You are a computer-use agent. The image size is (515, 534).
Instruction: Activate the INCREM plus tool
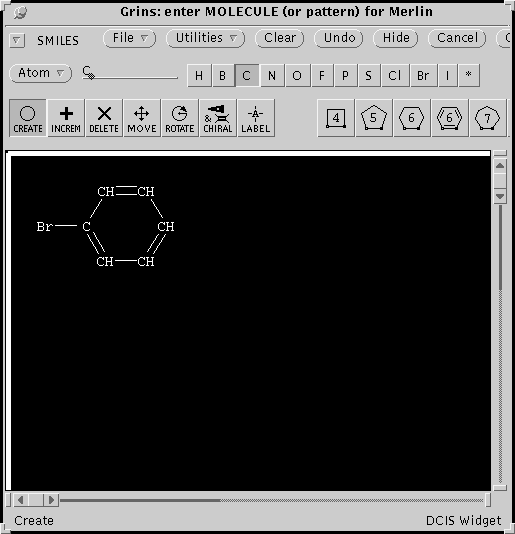point(66,118)
